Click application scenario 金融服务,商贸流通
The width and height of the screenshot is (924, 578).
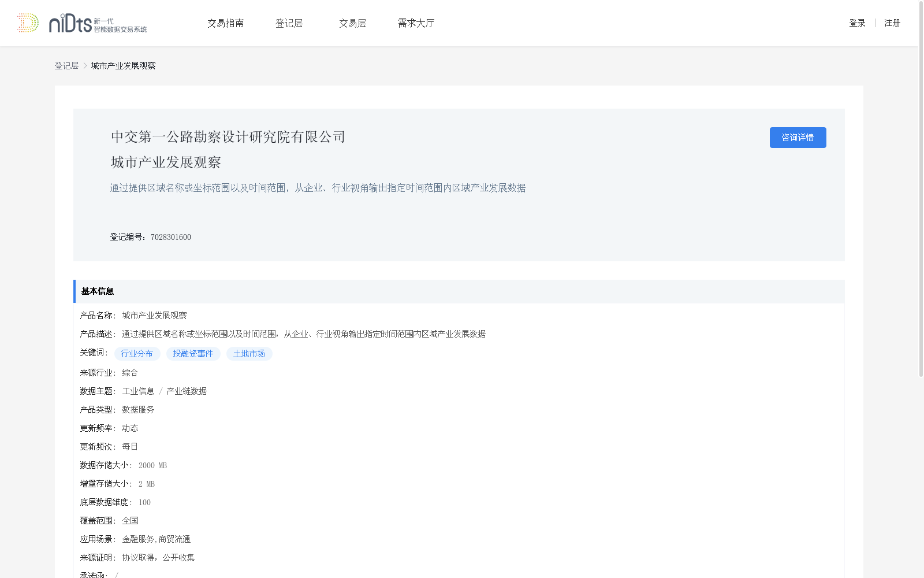[x=156, y=539]
